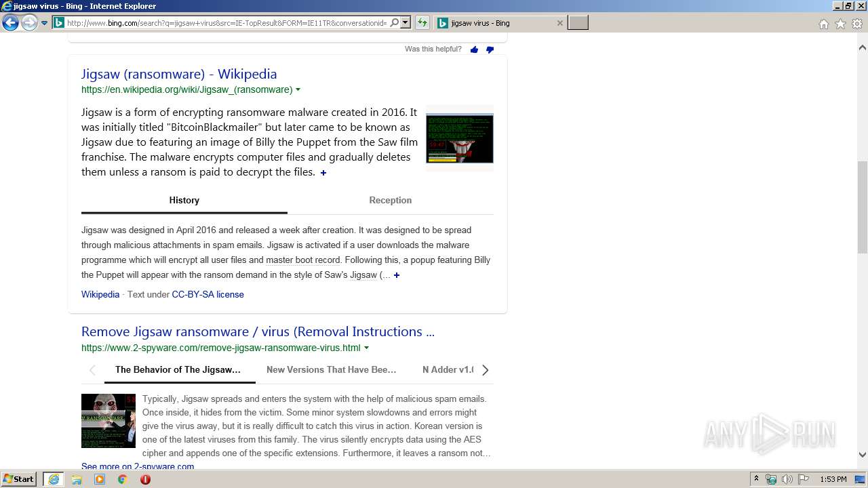Expand Jigsaw summary with plus sign
The width and height of the screenshot is (868, 488).
(323, 173)
